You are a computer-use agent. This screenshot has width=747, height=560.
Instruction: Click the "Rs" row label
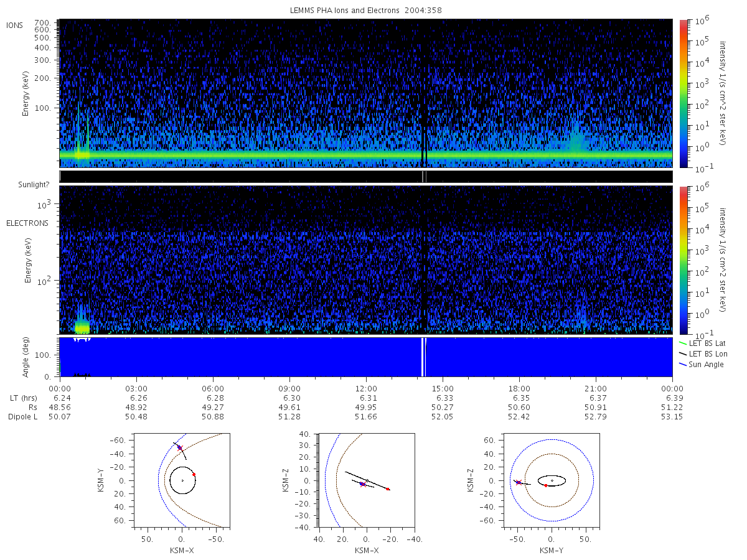tap(32, 408)
